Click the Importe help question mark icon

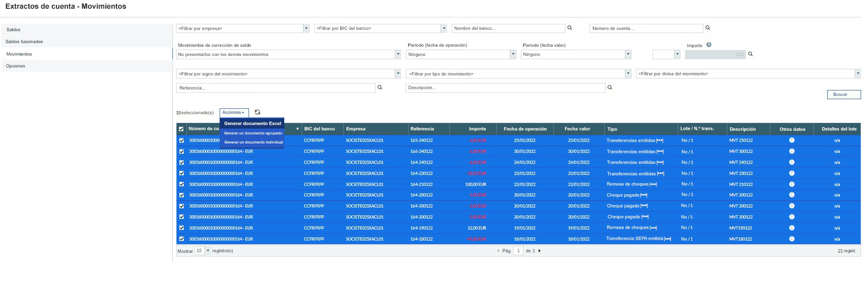(x=709, y=45)
